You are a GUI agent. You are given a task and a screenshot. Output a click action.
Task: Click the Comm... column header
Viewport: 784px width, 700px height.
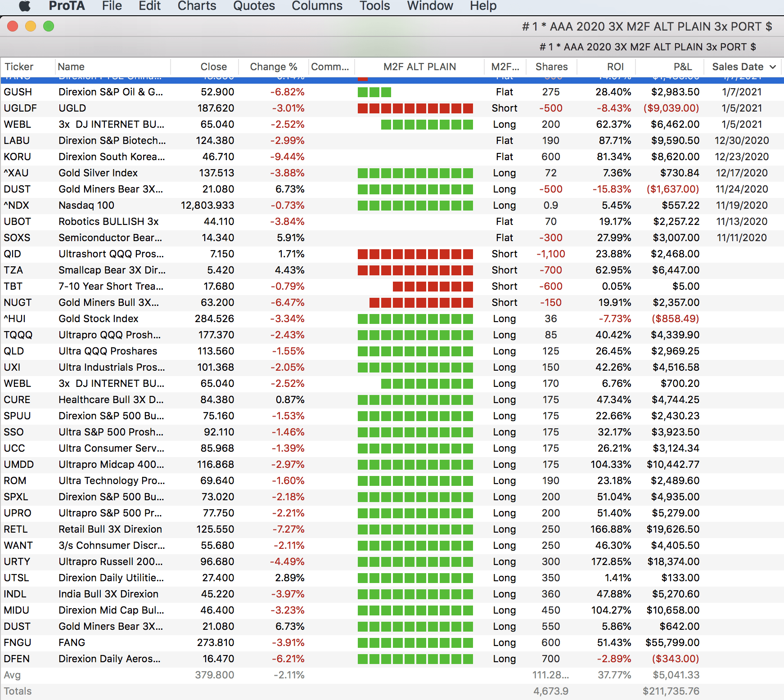click(x=330, y=67)
